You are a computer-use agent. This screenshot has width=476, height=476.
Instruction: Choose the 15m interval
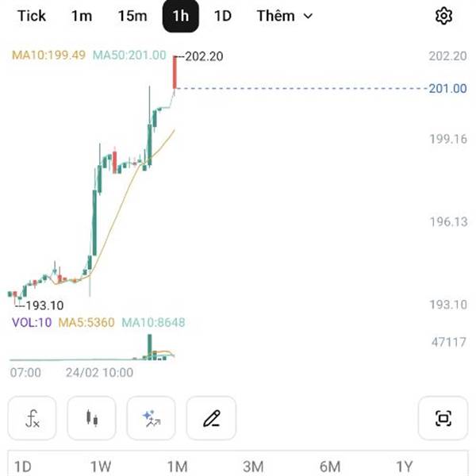click(x=132, y=16)
